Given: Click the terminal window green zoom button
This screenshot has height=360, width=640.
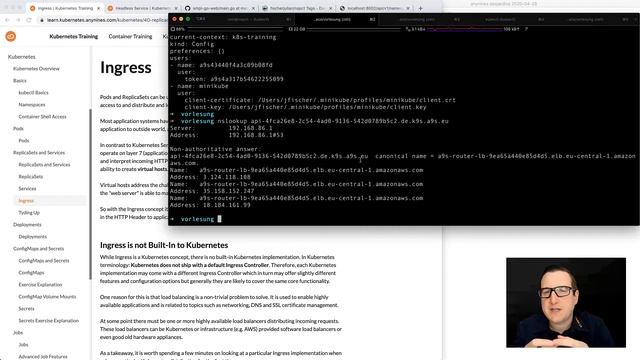Looking at the screenshot, I should (188, 19).
